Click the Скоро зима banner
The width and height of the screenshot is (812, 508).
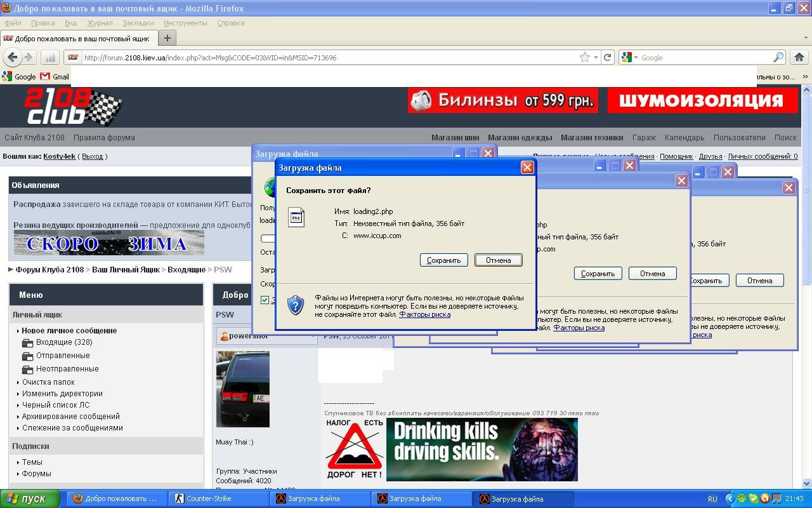(109, 243)
